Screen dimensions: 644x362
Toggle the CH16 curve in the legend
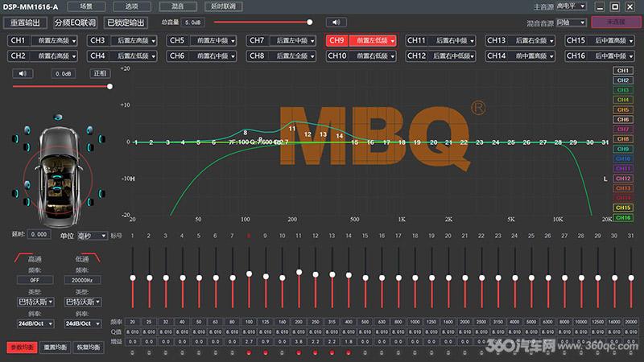(622, 217)
